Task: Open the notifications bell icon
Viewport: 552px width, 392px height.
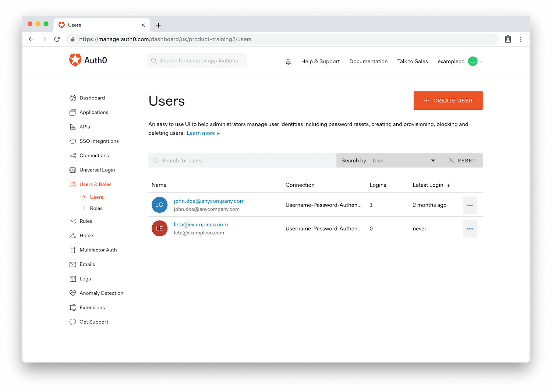Action: click(288, 62)
